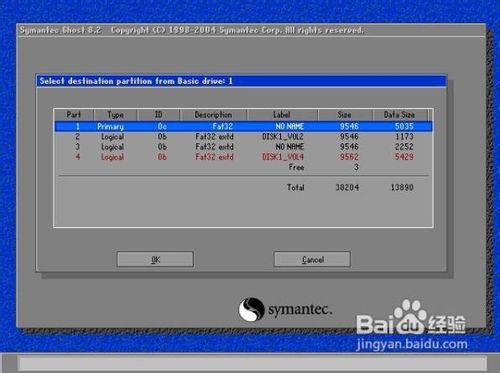Click the ID column header
Screen dimensions: 500x373
(158, 115)
